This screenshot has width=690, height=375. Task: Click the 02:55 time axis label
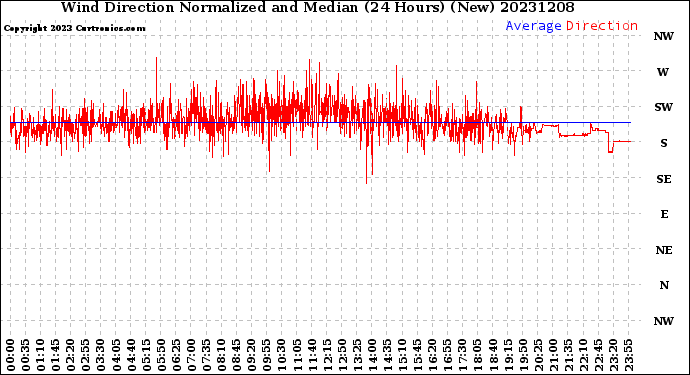tap(86, 355)
